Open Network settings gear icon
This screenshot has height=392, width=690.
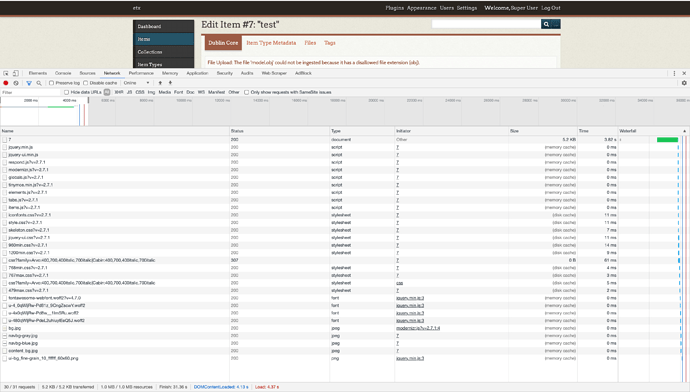pyautogui.click(x=684, y=83)
